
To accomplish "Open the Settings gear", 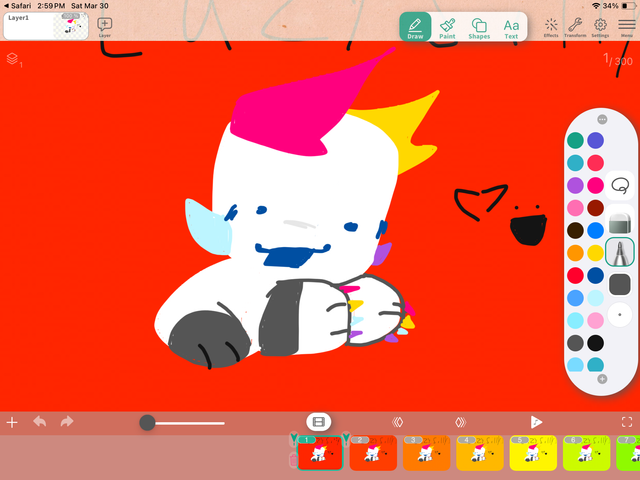I will 600,27.
